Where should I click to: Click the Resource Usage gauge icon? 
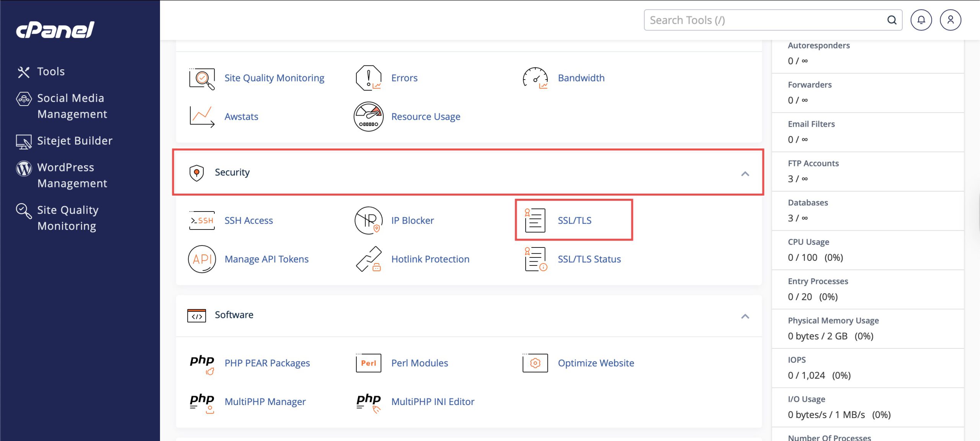(x=368, y=117)
